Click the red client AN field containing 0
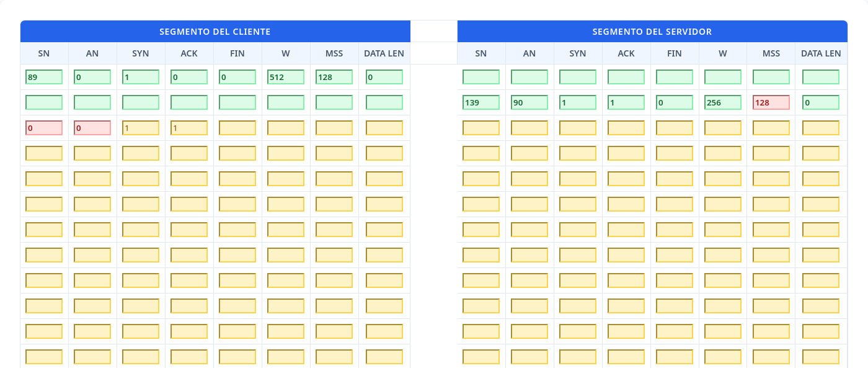The image size is (868, 368). (92, 128)
